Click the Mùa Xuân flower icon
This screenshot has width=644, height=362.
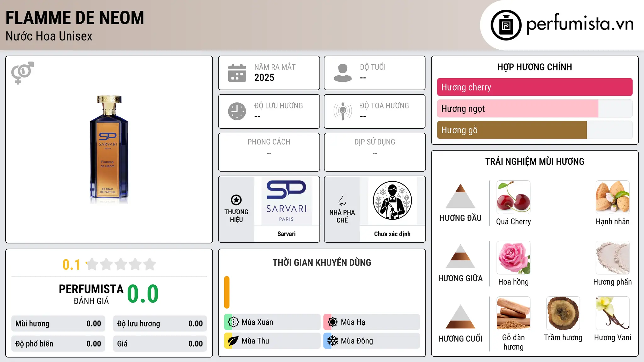tap(233, 322)
